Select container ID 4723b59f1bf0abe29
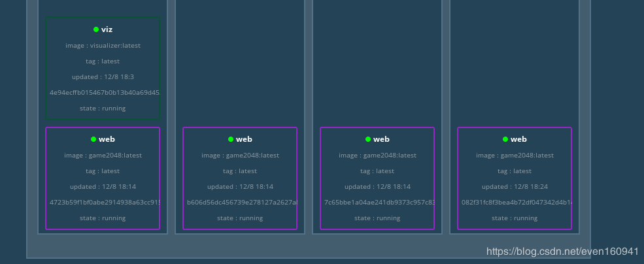Screen dimensions: 644x264 click(105, 203)
